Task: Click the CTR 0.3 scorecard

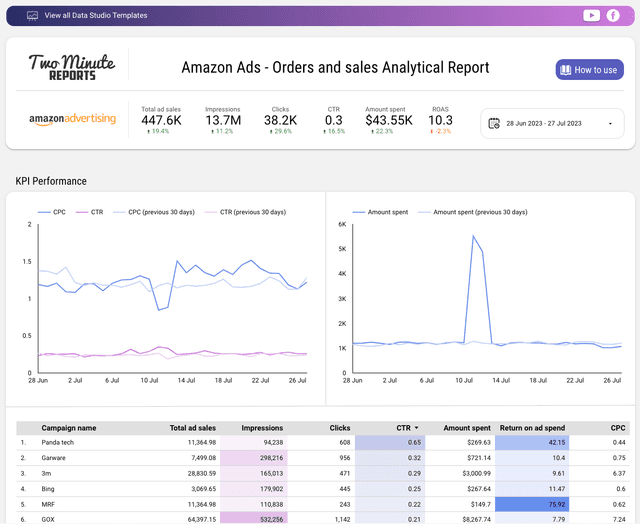Action: pyautogui.click(x=334, y=120)
